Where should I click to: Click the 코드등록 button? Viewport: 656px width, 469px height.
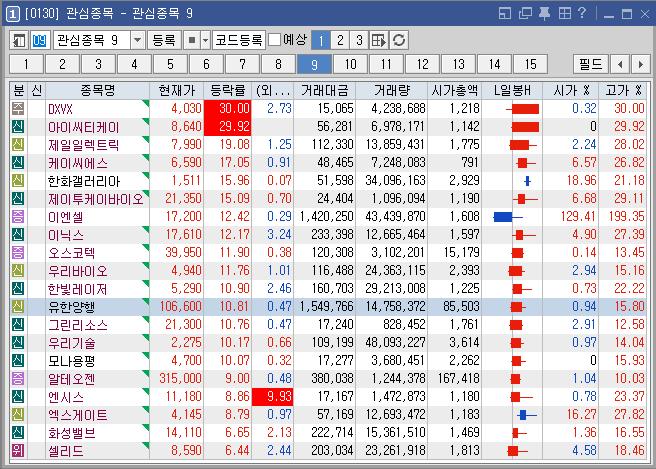[x=238, y=41]
